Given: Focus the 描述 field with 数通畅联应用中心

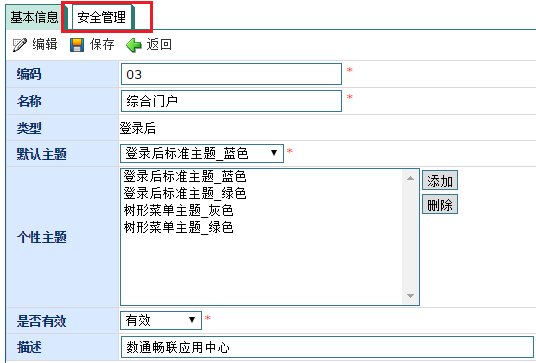Looking at the screenshot, I should (327, 347).
